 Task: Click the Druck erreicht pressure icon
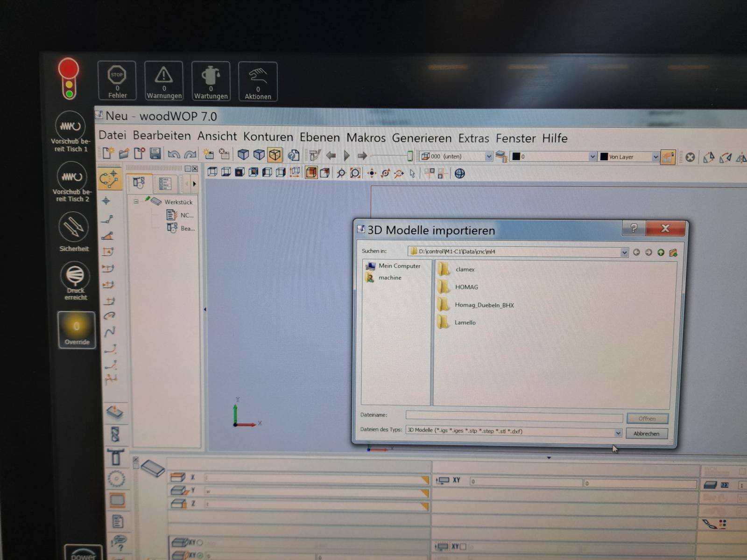pos(75,275)
